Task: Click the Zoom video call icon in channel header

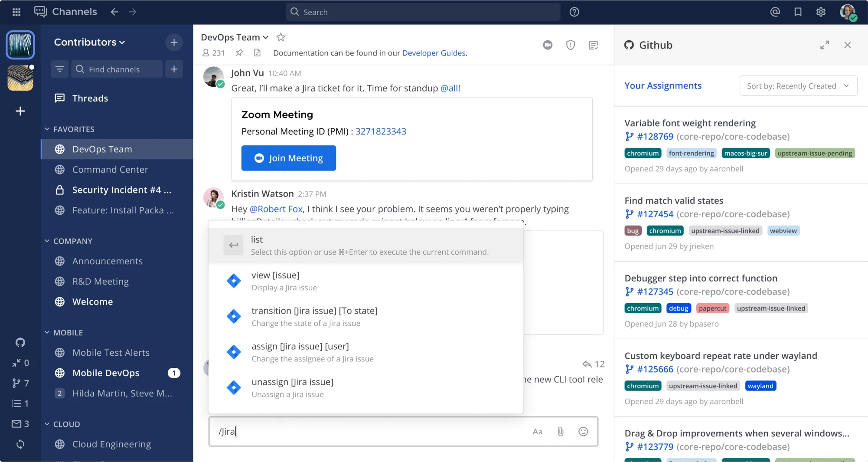Action: (547, 45)
